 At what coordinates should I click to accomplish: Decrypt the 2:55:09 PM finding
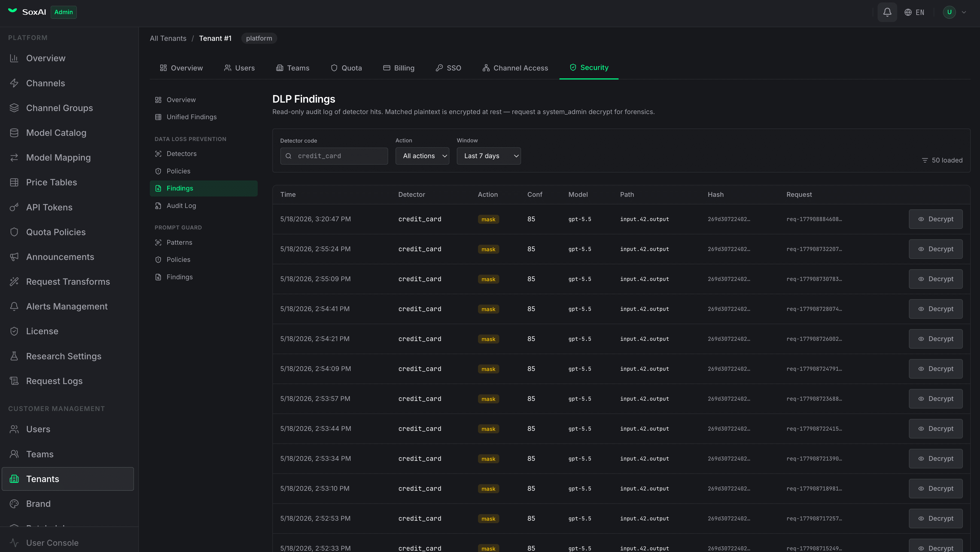(936, 279)
